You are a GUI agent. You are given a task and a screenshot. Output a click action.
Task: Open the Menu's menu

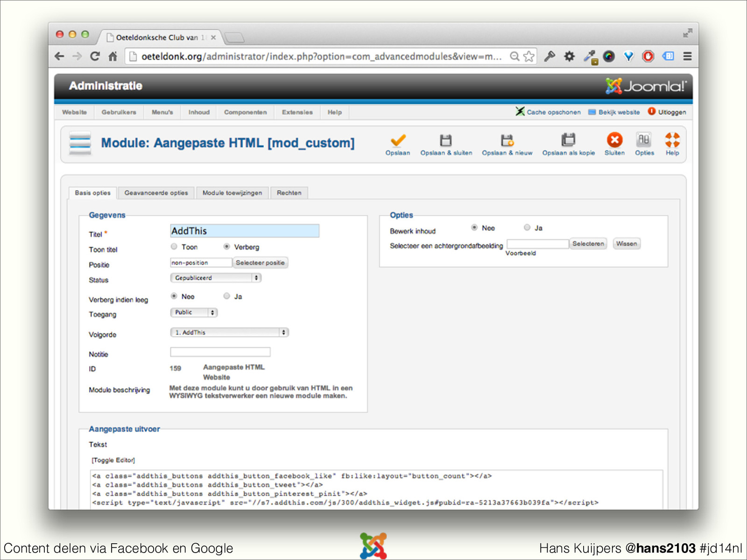pyautogui.click(x=162, y=112)
